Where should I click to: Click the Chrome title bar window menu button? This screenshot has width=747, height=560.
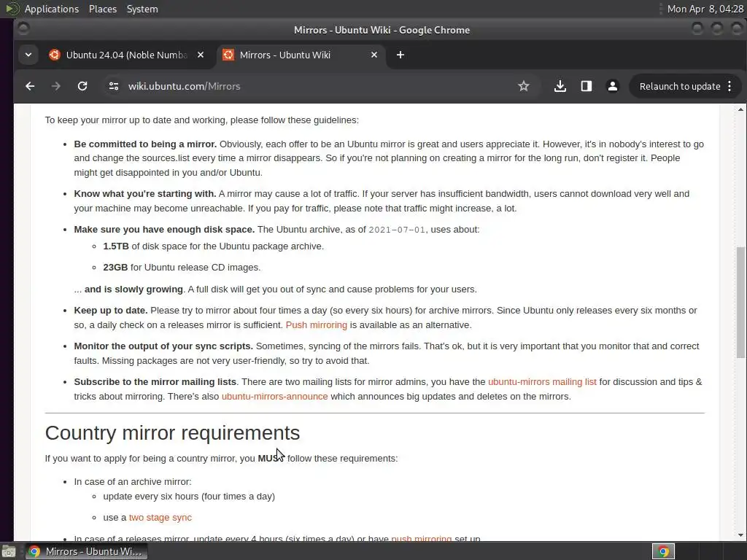[x=23, y=29]
